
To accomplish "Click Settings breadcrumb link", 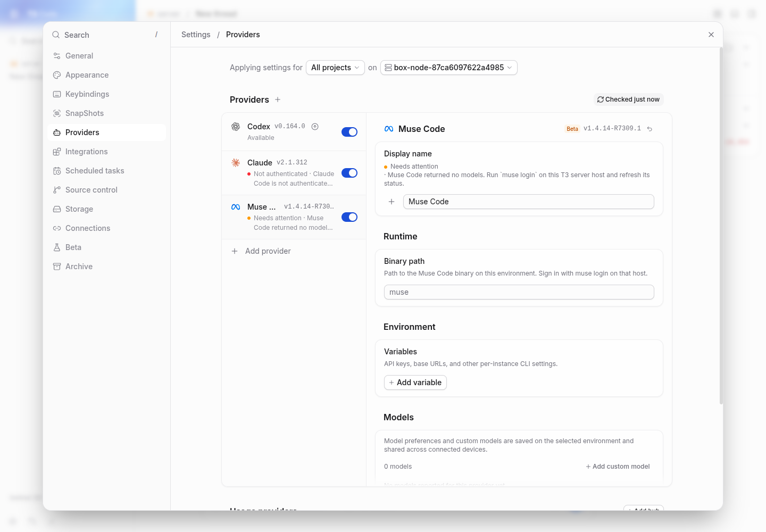I will [196, 35].
